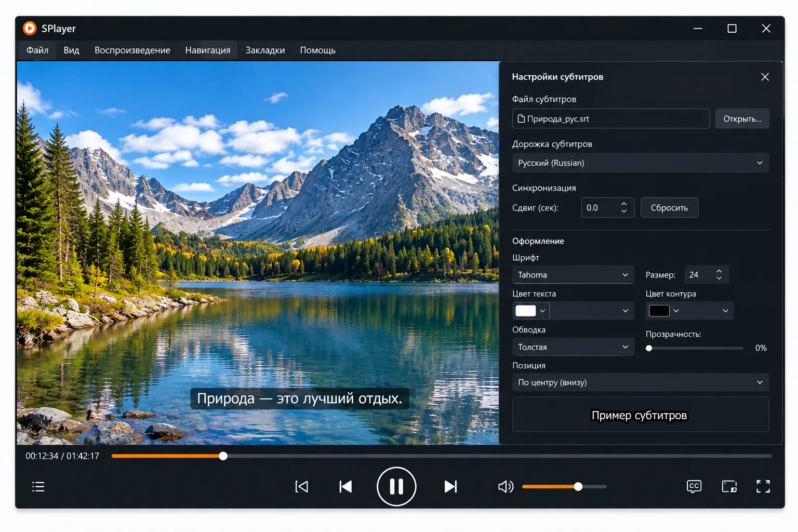Toggle subtitles with CC icon
Image resolution: width=798 pixels, height=532 pixels.
pyautogui.click(x=694, y=486)
